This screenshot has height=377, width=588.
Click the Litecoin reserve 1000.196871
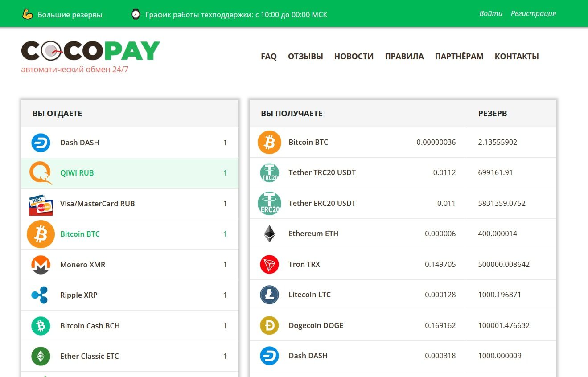click(x=499, y=295)
